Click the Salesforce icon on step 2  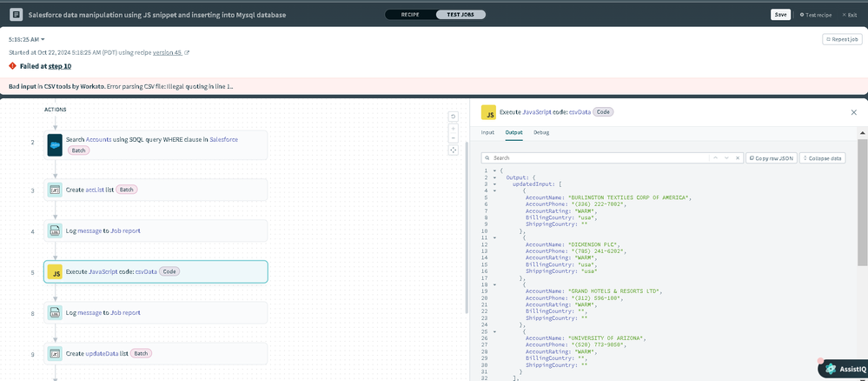55,145
